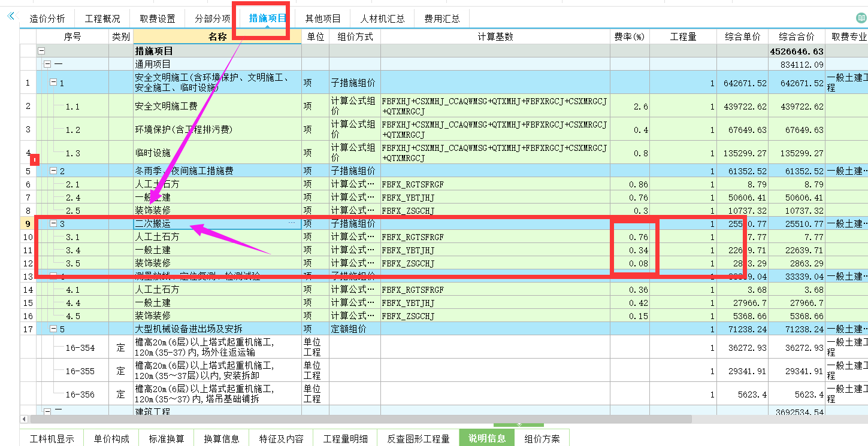The width and height of the screenshot is (868, 446).
Task: Show the 工料机显示 bottom tab
Action: tap(52, 438)
